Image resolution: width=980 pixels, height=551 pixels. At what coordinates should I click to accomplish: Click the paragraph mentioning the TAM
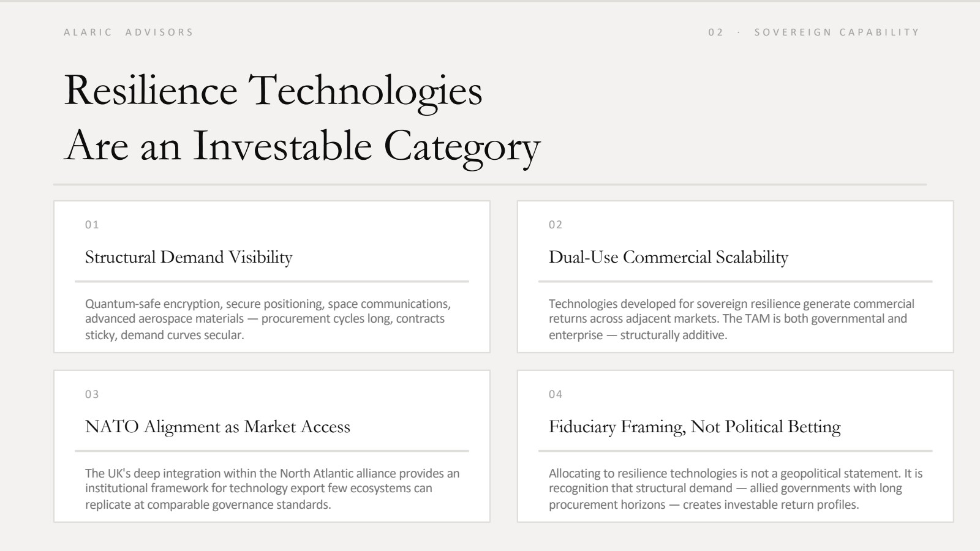(731, 319)
